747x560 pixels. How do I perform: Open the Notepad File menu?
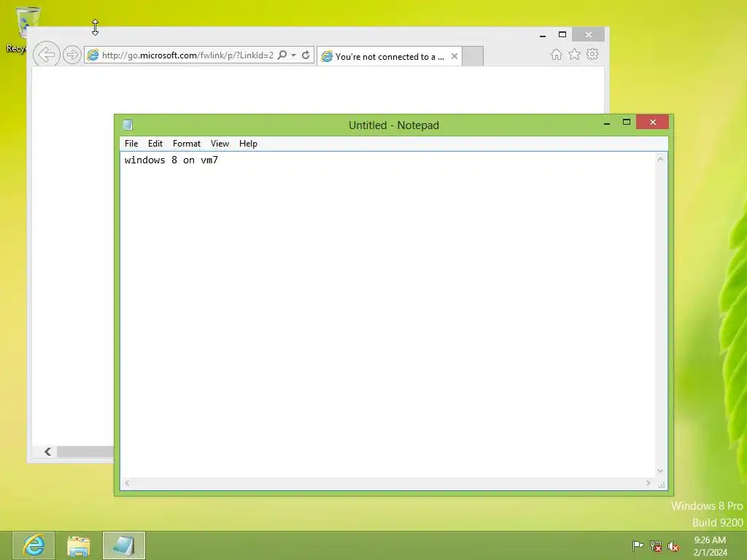coord(131,144)
